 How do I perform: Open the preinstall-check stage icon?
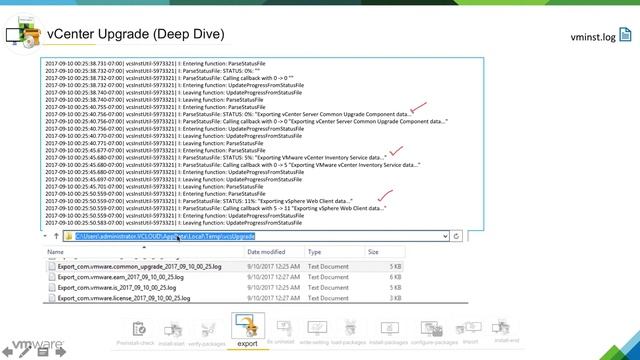pos(139,329)
